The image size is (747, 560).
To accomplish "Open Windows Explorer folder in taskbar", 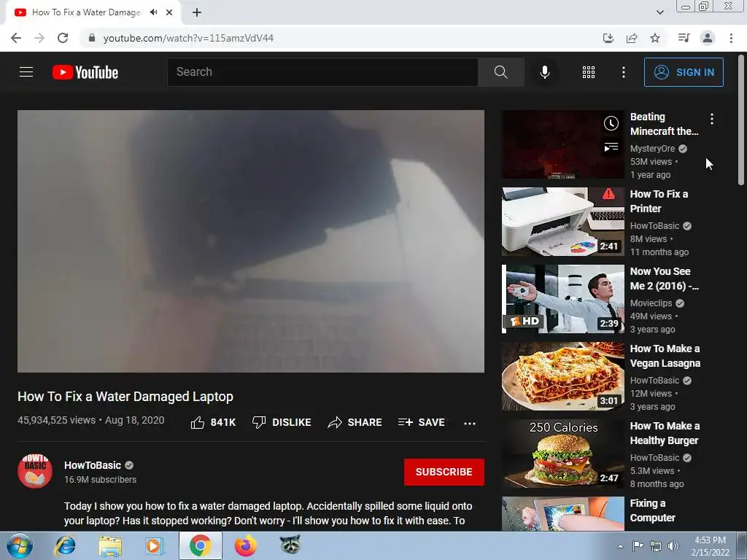I will pos(110,545).
